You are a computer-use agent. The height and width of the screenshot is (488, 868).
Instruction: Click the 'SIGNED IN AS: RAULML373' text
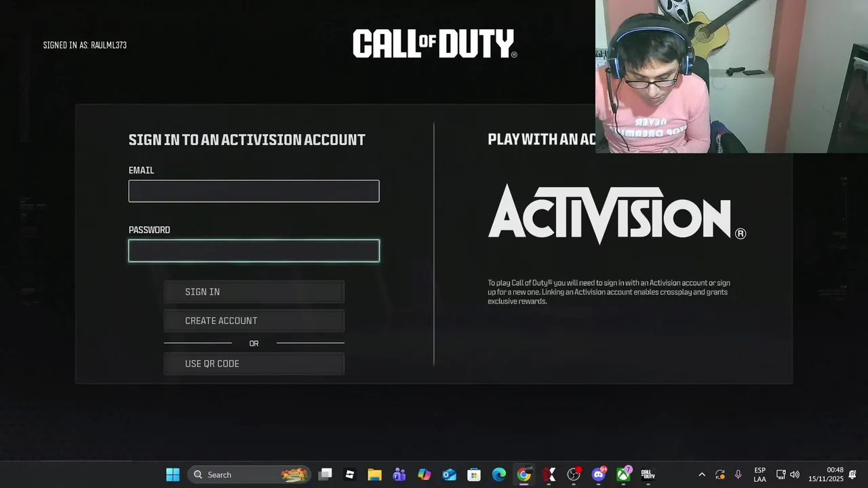pyautogui.click(x=85, y=45)
